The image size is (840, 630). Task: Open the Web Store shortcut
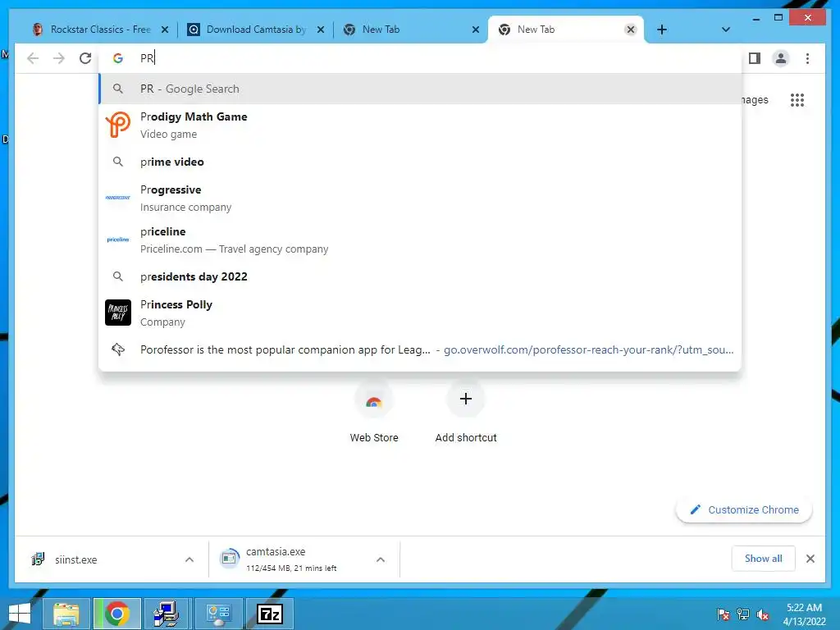374,413
